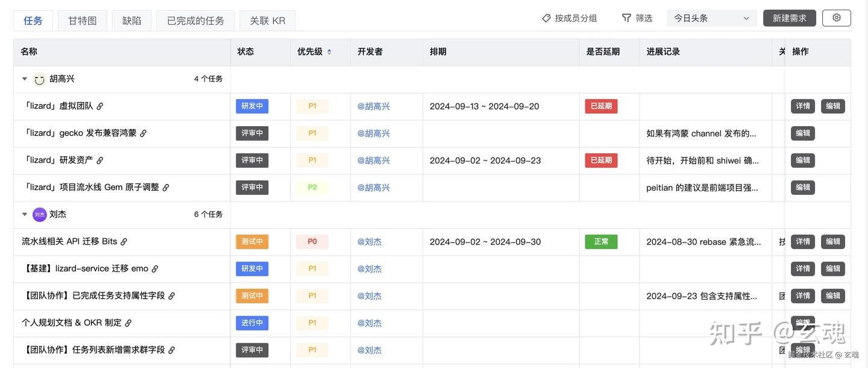Viewport: 868px width, 368px height.
Task: Click the link icon on 流水线相关 API 迁移 Bits
Action: tap(124, 241)
